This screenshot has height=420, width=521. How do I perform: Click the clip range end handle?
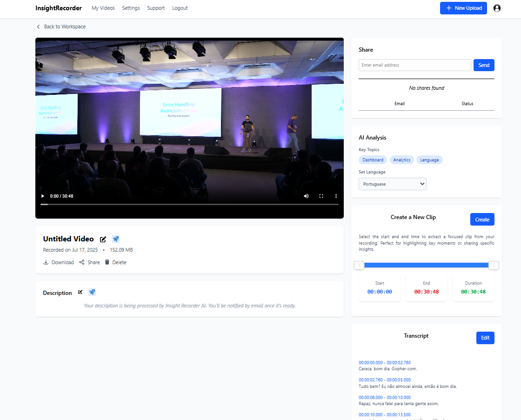[x=494, y=265]
